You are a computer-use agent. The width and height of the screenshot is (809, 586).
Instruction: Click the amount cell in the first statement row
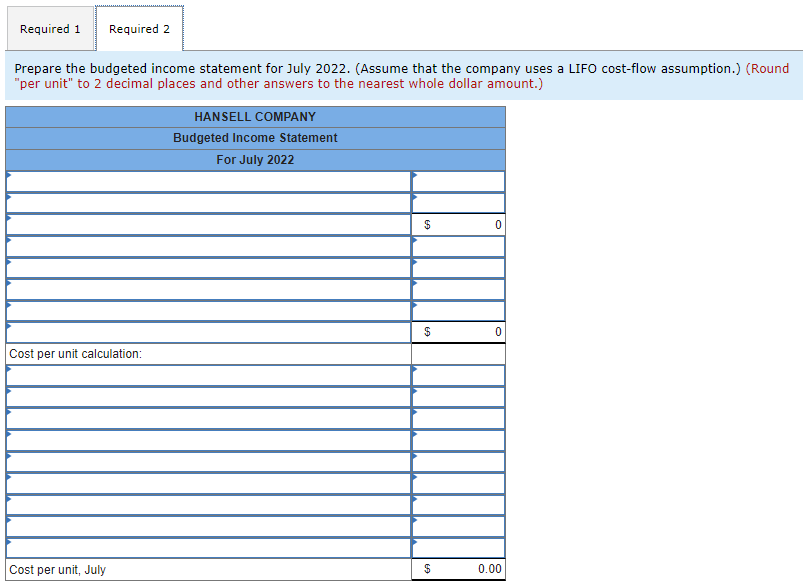tap(460, 182)
